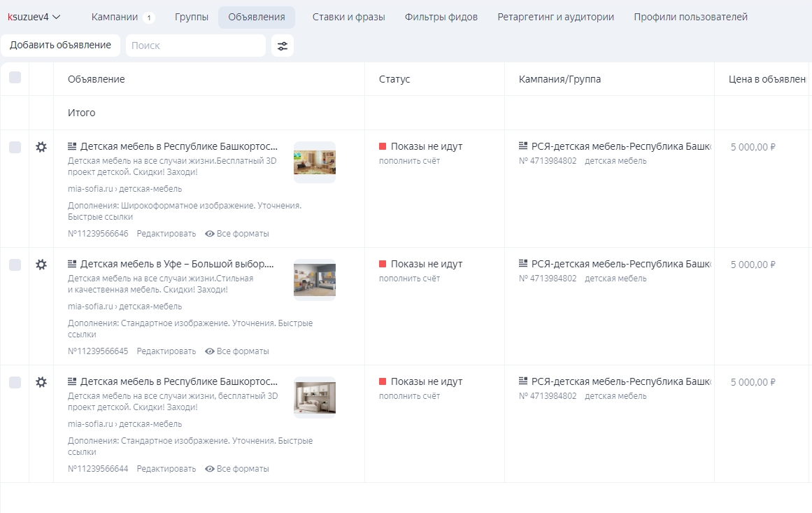
Task: Click the Объявление column header
Action: 97,79
